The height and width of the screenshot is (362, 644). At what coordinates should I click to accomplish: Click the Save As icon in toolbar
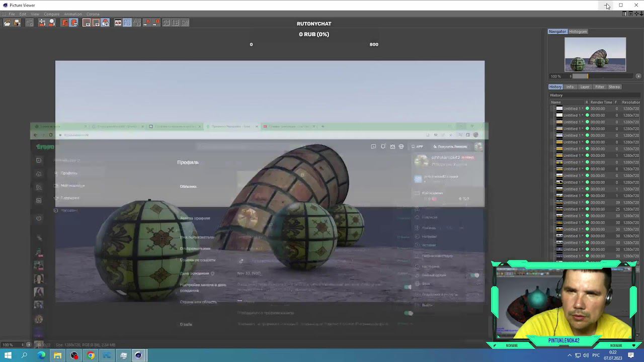pos(17,23)
